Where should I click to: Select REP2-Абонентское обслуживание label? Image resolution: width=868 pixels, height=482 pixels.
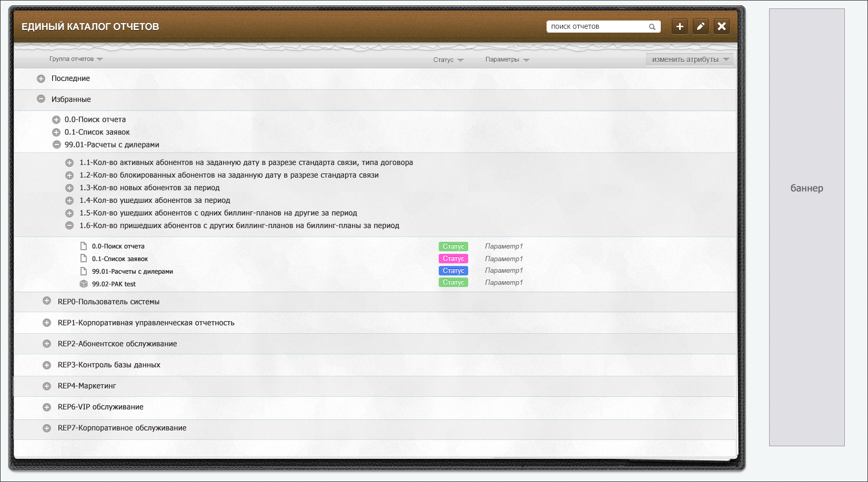tap(117, 344)
